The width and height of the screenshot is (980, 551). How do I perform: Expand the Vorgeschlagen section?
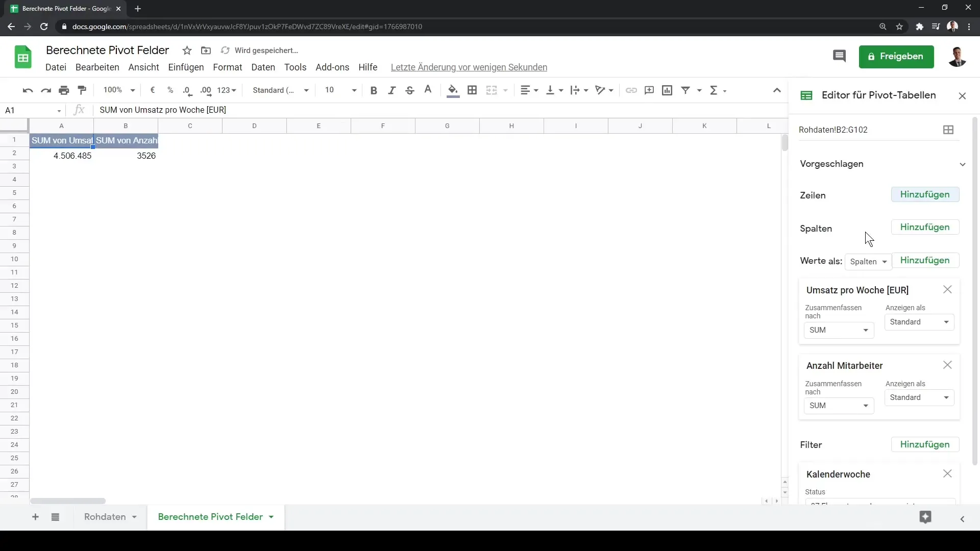coord(962,164)
